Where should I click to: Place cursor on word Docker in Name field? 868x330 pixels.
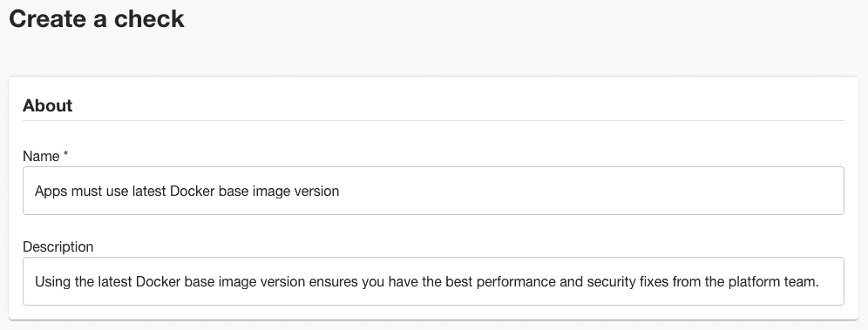tap(193, 192)
